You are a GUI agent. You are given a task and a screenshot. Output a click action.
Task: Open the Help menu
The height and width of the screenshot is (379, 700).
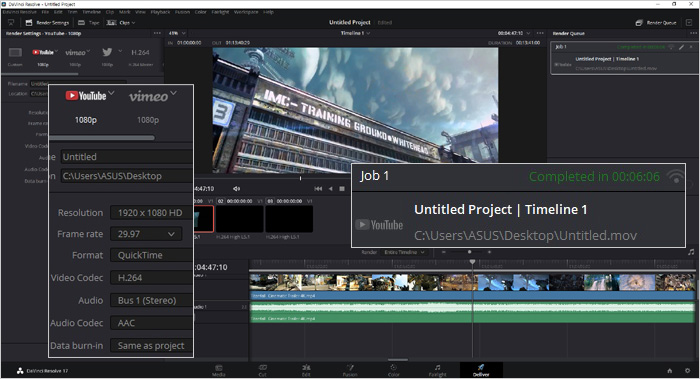point(268,12)
